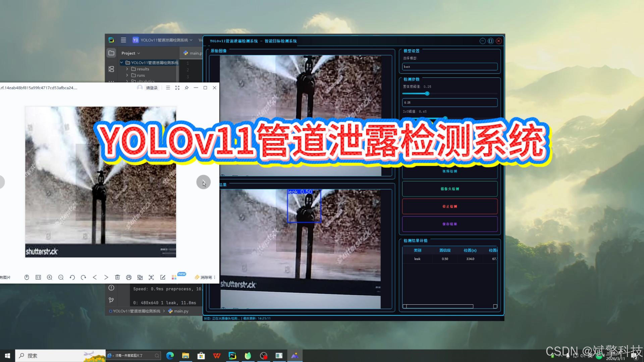Open the image edit pencil icon

click(x=163, y=277)
